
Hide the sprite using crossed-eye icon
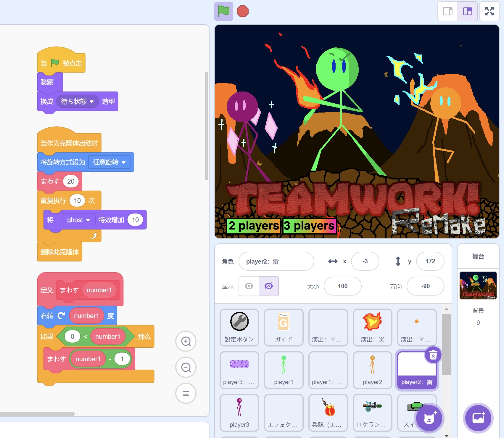pos(269,286)
